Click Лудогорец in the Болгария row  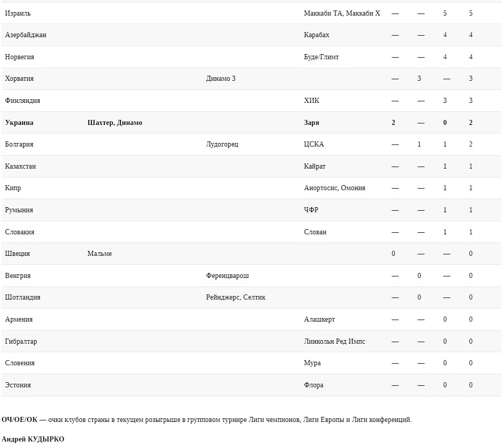(222, 144)
